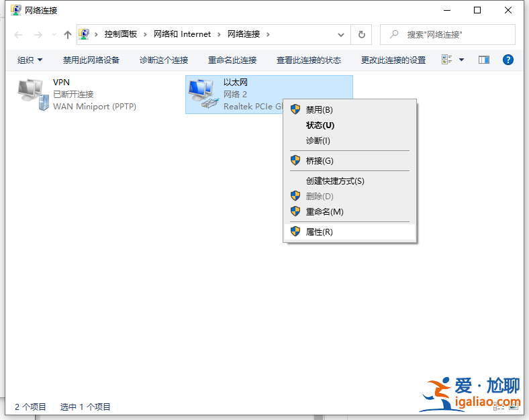Click the search magnifier icon

tap(393, 34)
